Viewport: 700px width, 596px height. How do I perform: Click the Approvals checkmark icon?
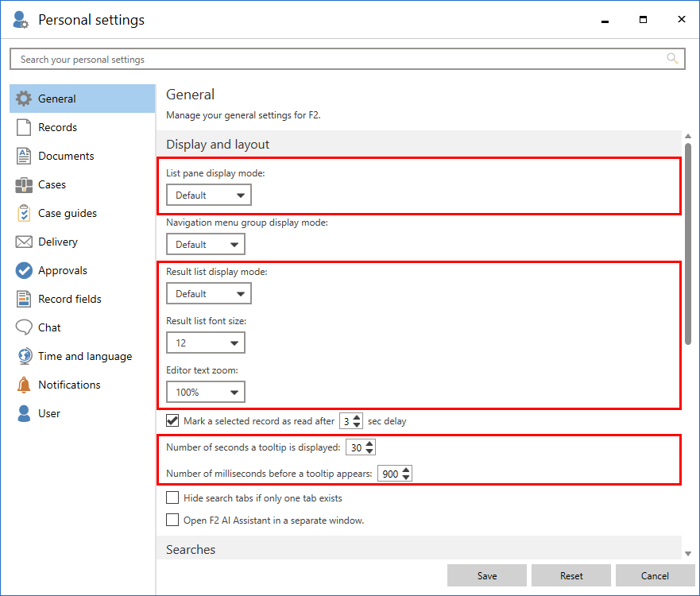click(x=24, y=270)
